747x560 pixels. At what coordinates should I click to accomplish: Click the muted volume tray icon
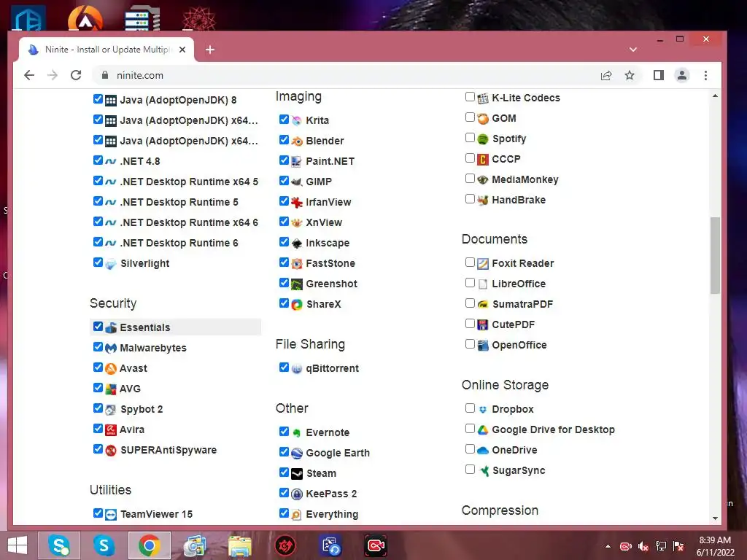tap(643, 546)
